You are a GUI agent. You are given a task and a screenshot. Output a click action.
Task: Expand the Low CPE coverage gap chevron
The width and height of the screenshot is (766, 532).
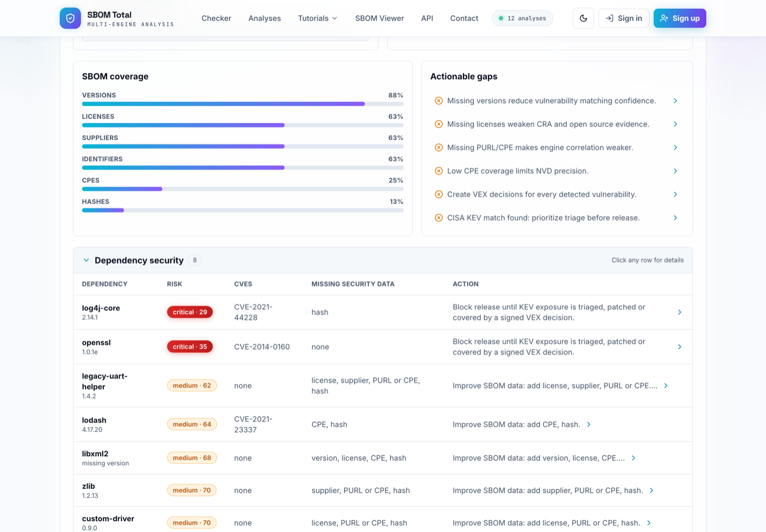click(675, 171)
